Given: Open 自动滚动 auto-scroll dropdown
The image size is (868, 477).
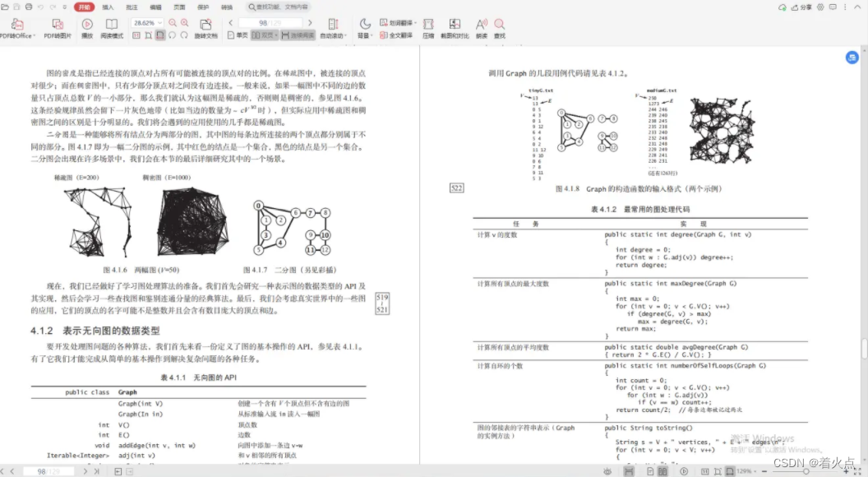Looking at the screenshot, I should tap(333, 29).
